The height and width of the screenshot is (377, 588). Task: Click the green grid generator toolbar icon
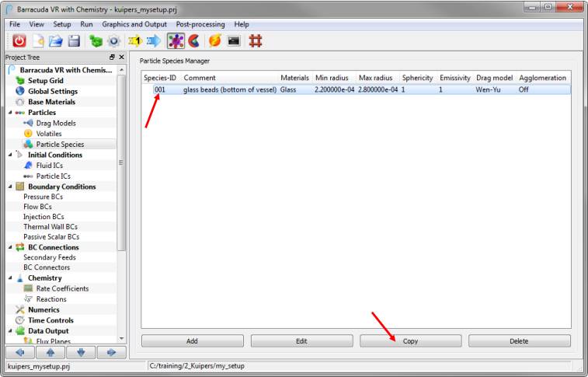96,41
